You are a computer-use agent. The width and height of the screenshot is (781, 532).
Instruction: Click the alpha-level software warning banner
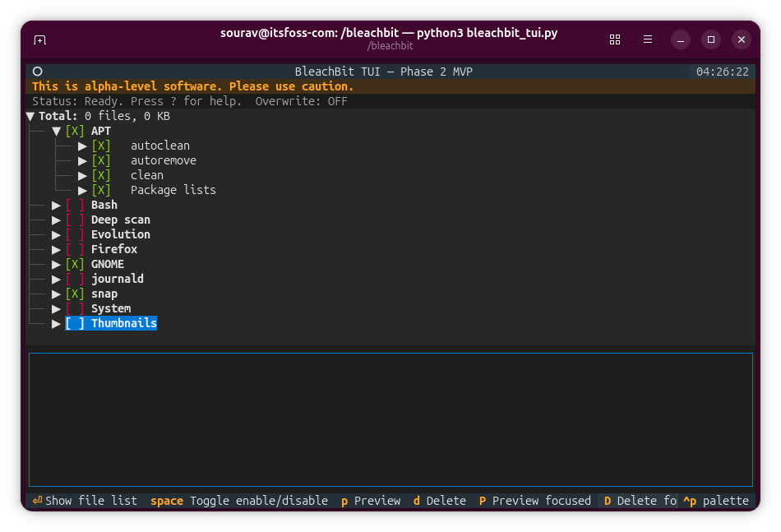pyautogui.click(x=390, y=86)
